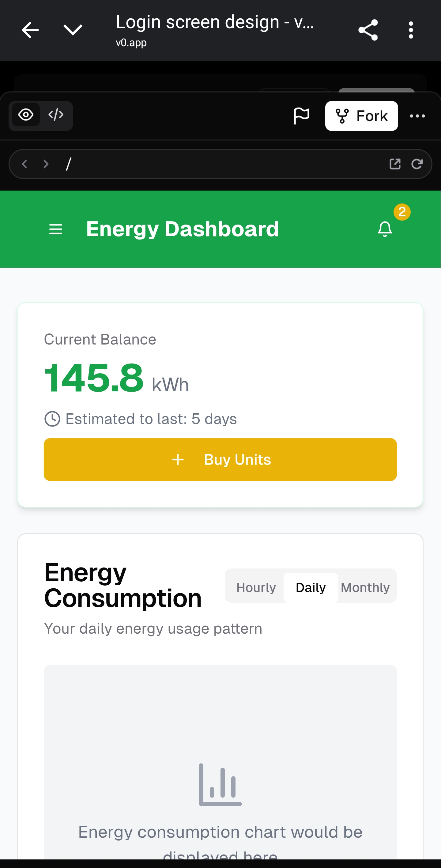
Task: Switch to preview mode eye toggle
Action: tap(26, 115)
